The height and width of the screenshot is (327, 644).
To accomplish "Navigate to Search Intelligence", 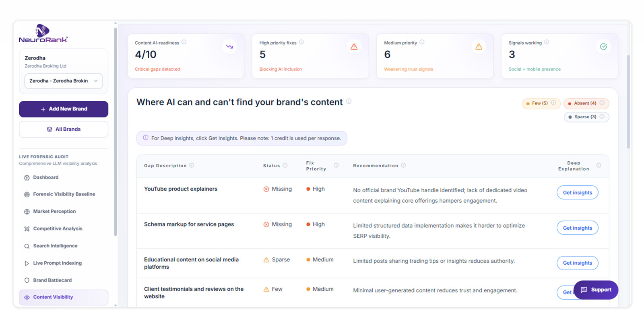I will [x=55, y=246].
